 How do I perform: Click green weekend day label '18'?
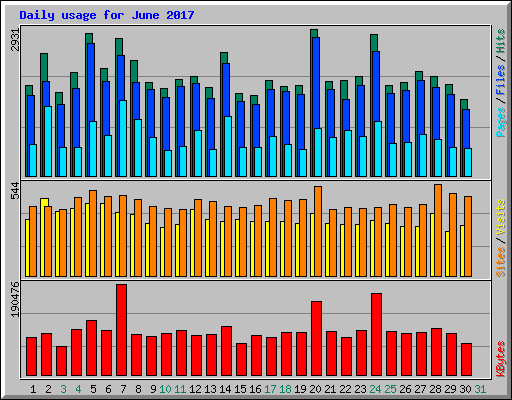(x=285, y=389)
